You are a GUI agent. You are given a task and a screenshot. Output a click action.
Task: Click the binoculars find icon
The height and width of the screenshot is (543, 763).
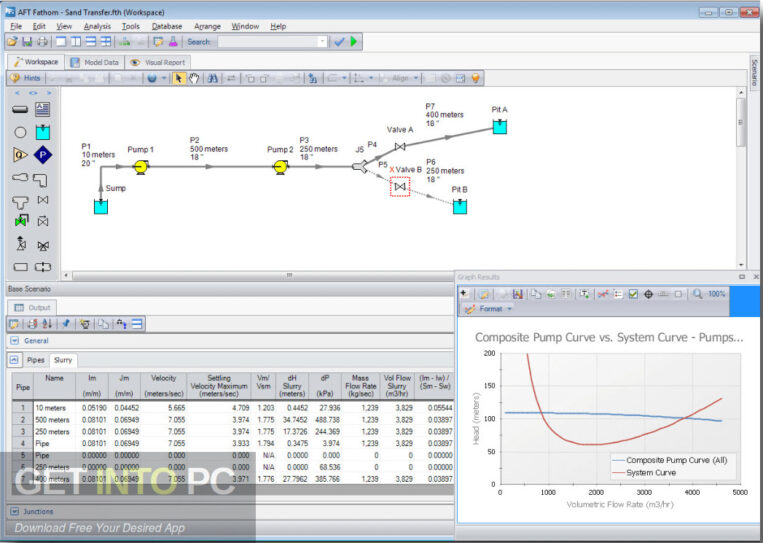(212, 78)
